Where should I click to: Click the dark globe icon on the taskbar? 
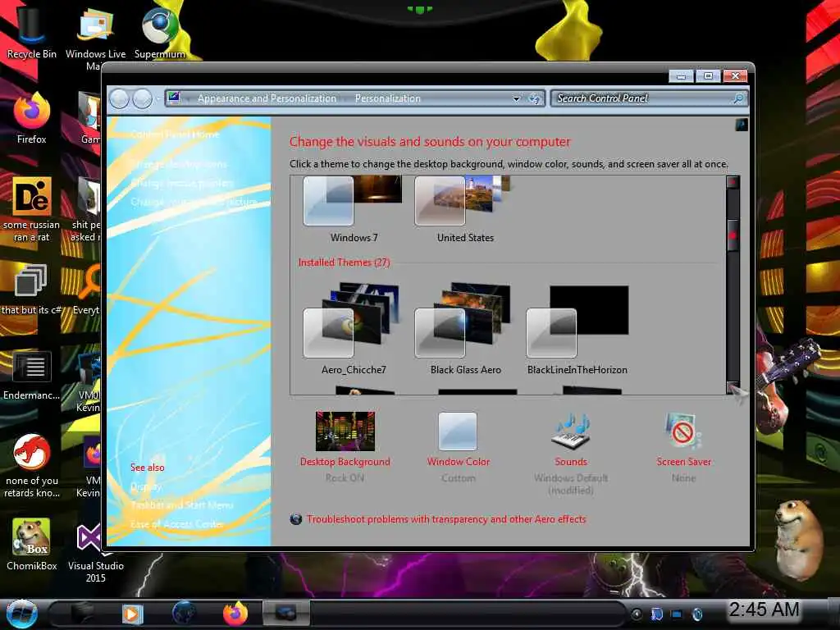184,613
